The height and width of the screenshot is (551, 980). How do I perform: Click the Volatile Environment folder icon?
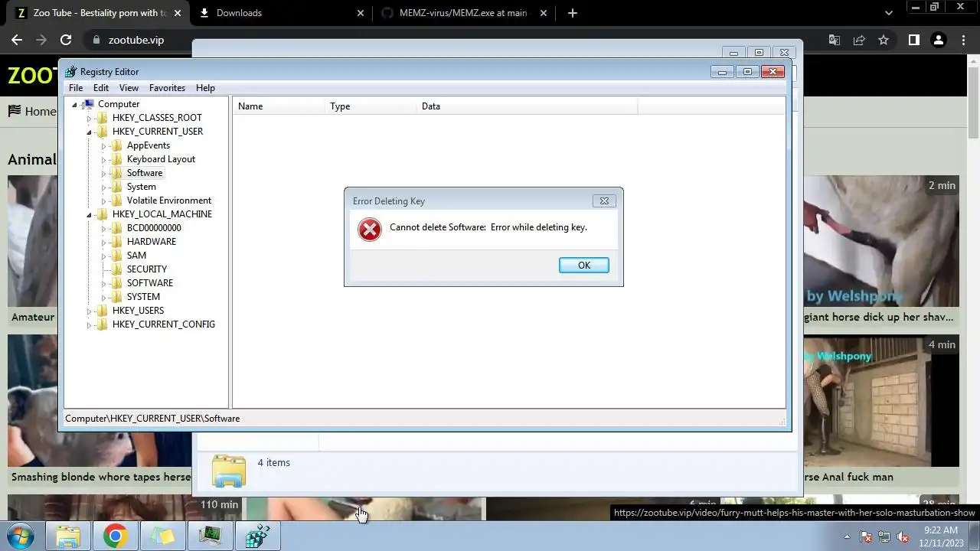[117, 201]
